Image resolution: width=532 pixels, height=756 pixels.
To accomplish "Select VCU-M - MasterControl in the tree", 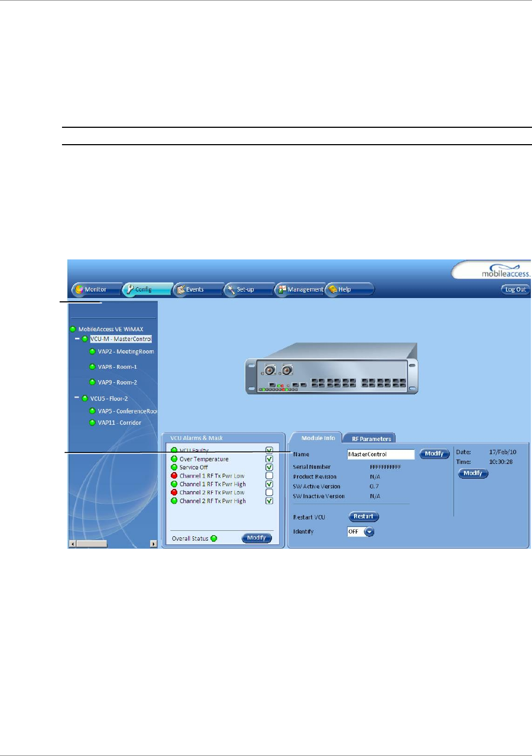I will tap(121, 339).
